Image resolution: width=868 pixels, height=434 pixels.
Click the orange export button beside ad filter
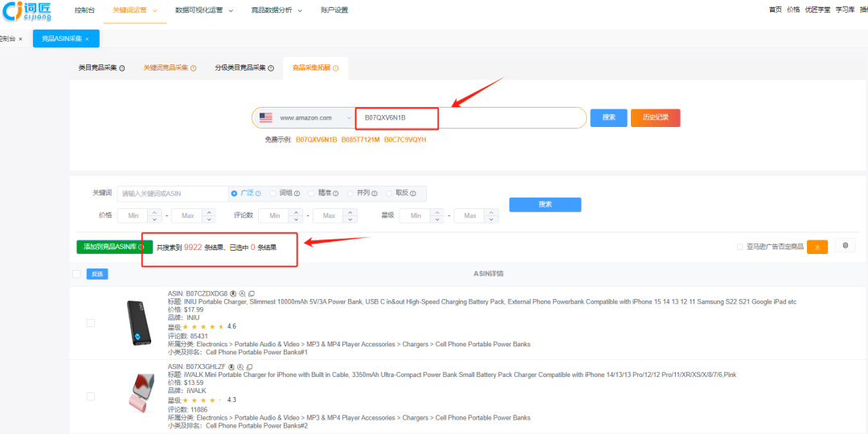pyautogui.click(x=817, y=247)
